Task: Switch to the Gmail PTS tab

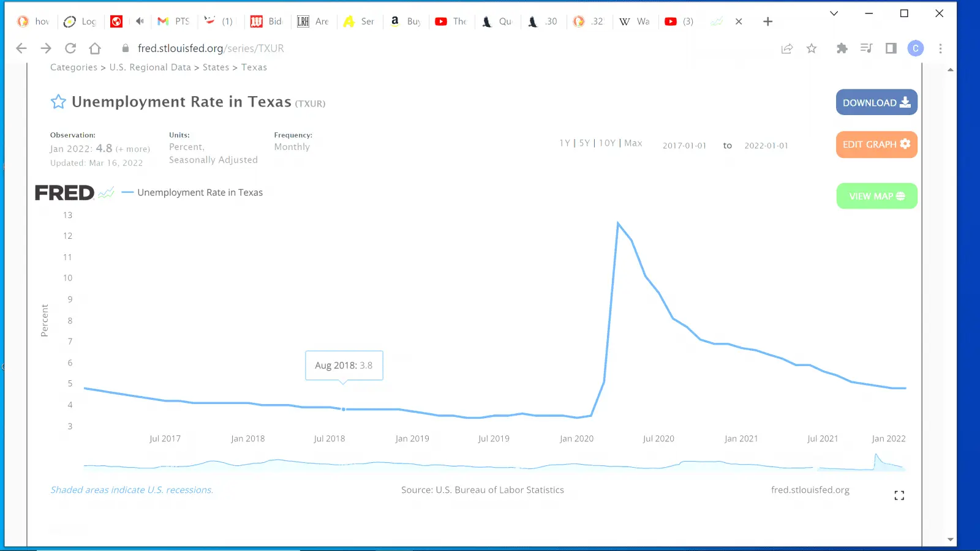Action: 174,21
